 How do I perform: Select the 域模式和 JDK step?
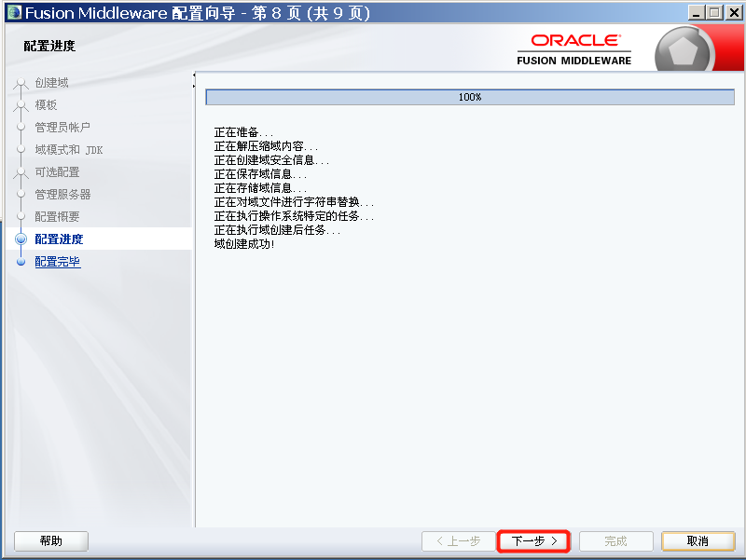point(68,150)
